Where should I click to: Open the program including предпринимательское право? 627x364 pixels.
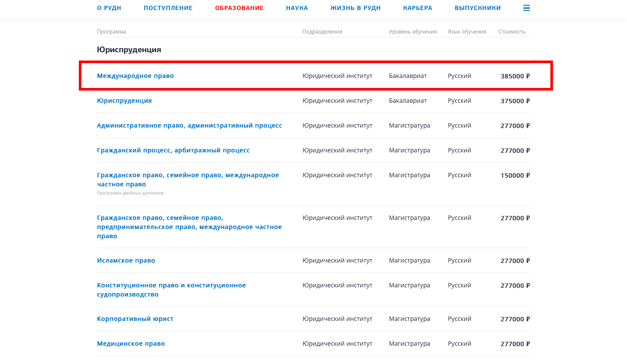tap(189, 227)
